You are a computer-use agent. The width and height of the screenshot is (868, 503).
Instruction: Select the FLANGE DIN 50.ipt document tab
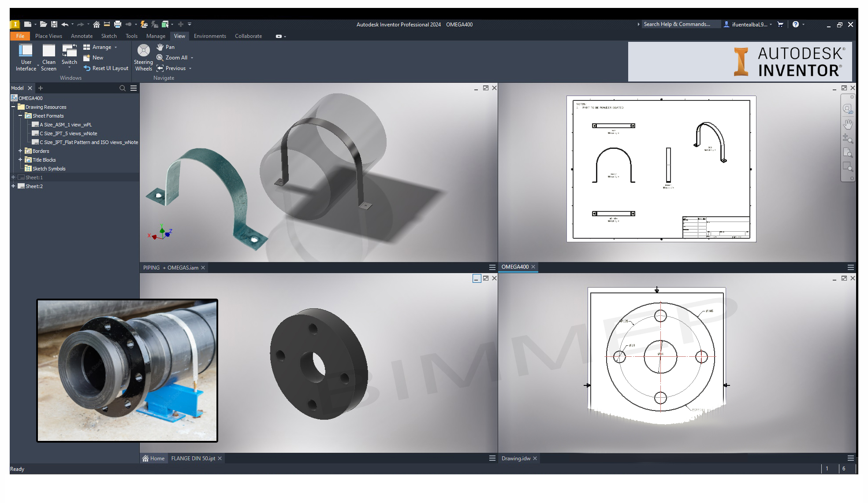click(x=193, y=459)
